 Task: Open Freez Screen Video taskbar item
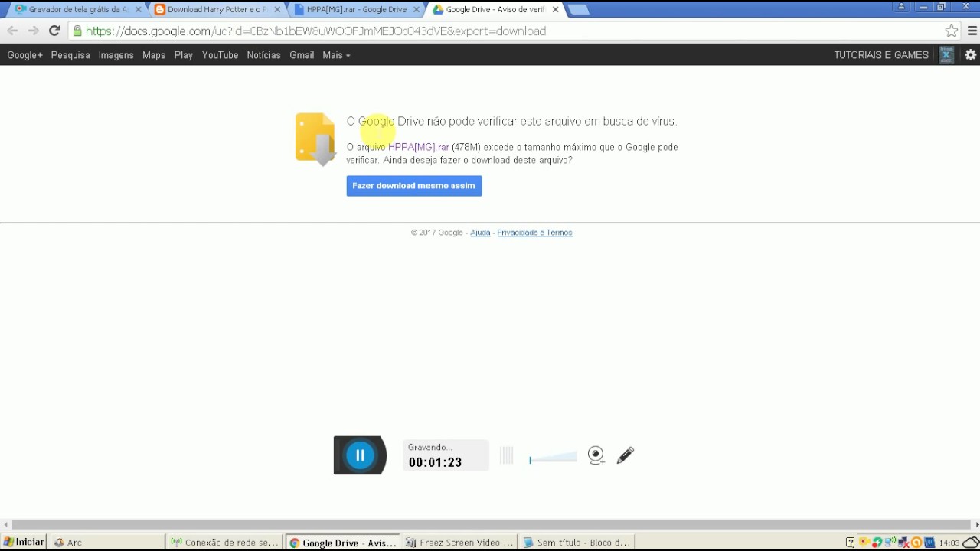coord(459,543)
